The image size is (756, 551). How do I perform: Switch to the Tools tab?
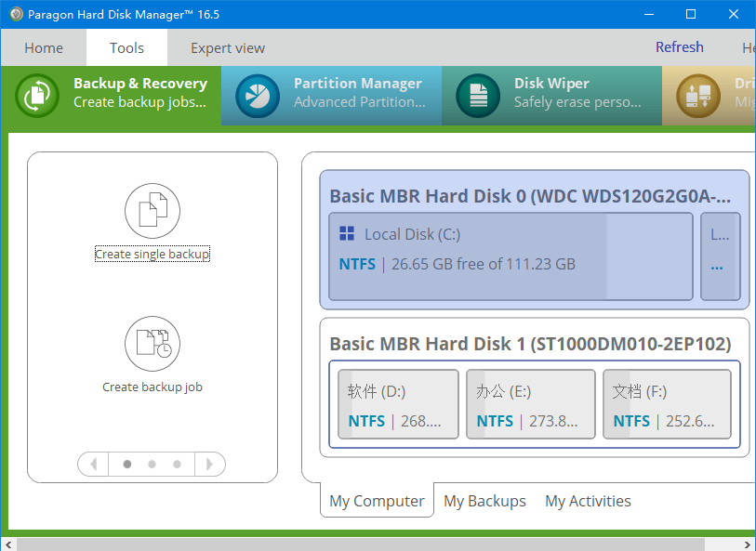click(x=126, y=47)
